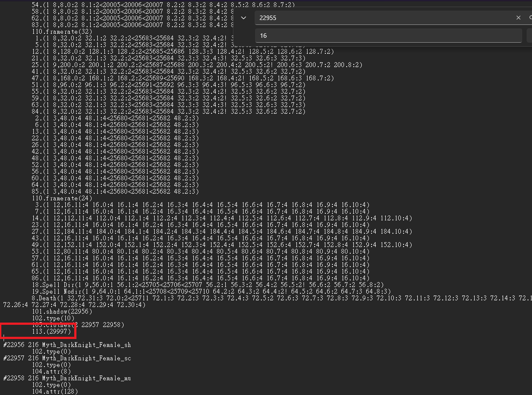The image size is (532, 395).
Task: Click the 8.Death line
Action: click(282, 298)
